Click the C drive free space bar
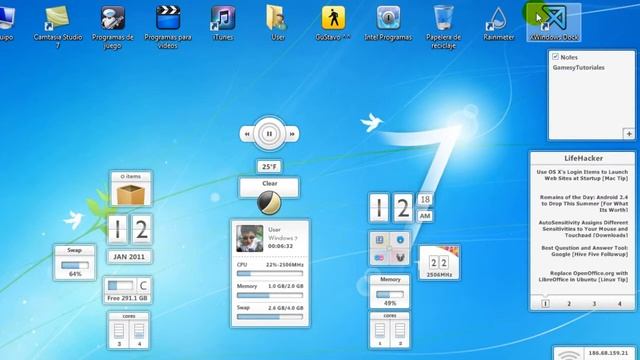 click(x=120, y=285)
